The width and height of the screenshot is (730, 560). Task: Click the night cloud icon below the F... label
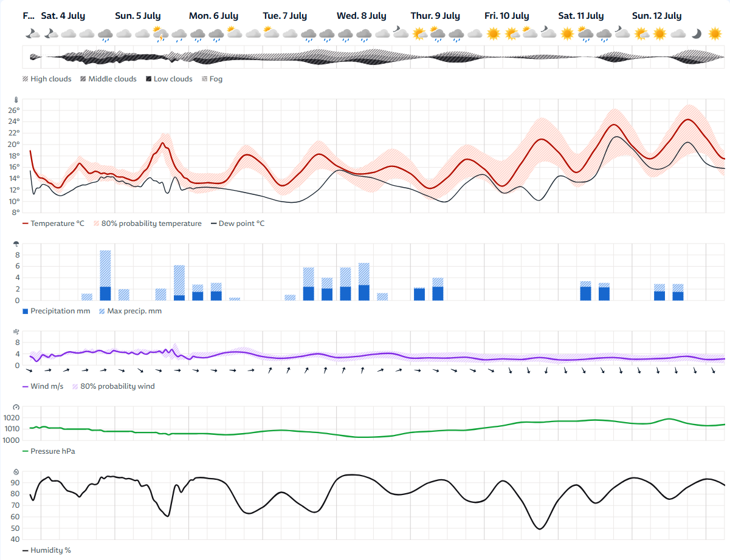click(32, 33)
